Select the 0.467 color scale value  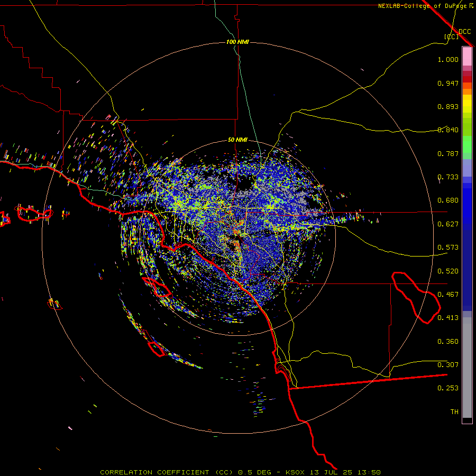click(448, 295)
